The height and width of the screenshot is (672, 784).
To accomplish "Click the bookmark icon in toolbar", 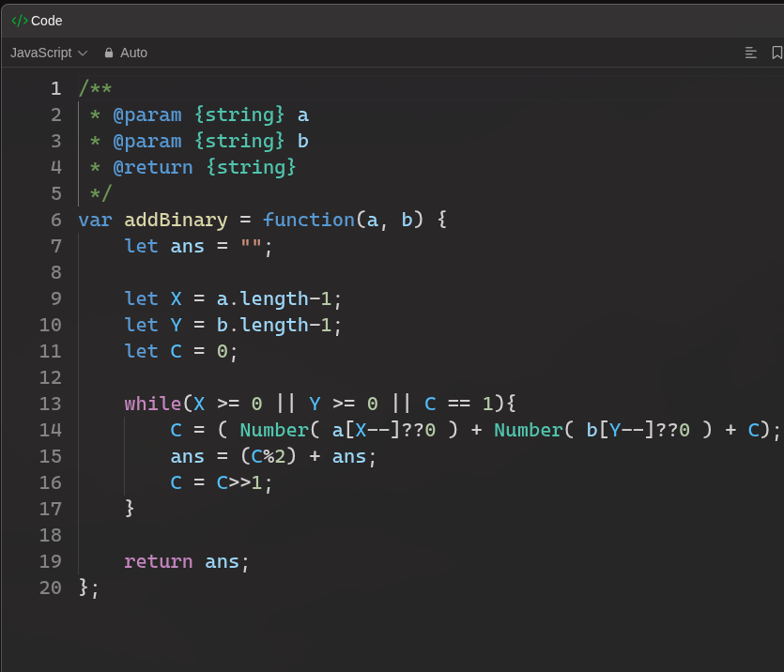I will coord(777,53).
